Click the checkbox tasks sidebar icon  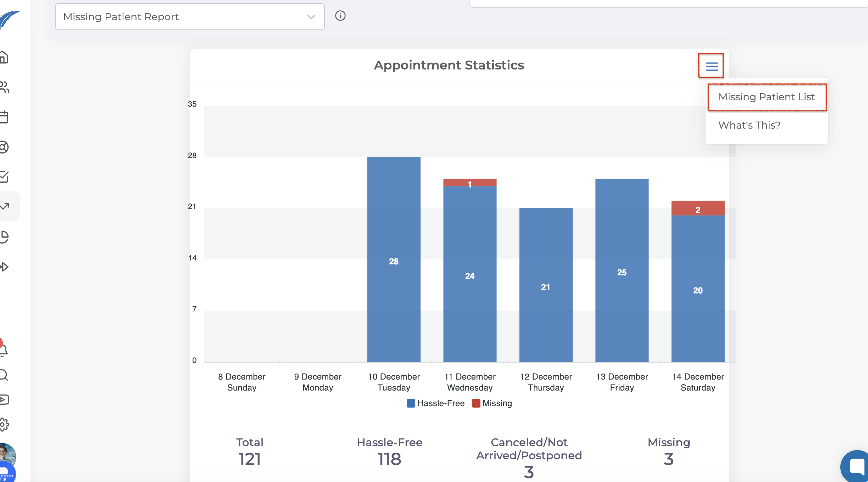pyautogui.click(x=4, y=176)
